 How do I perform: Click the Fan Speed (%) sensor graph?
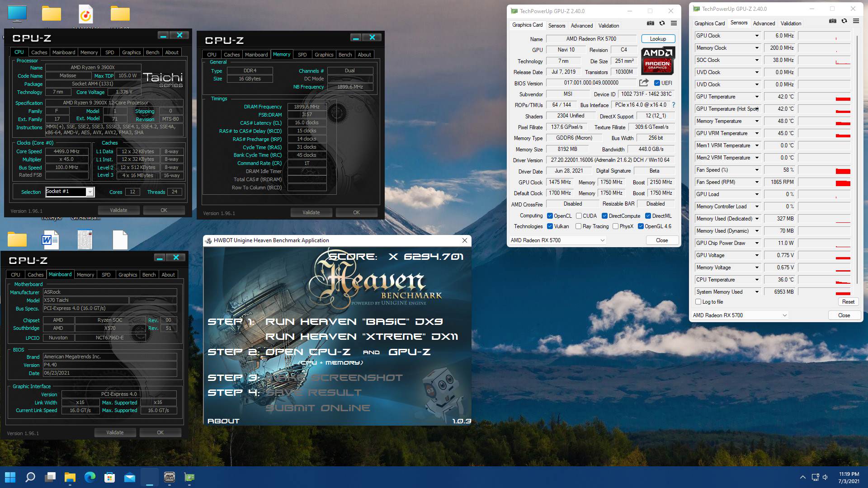pyautogui.click(x=824, y=170)
